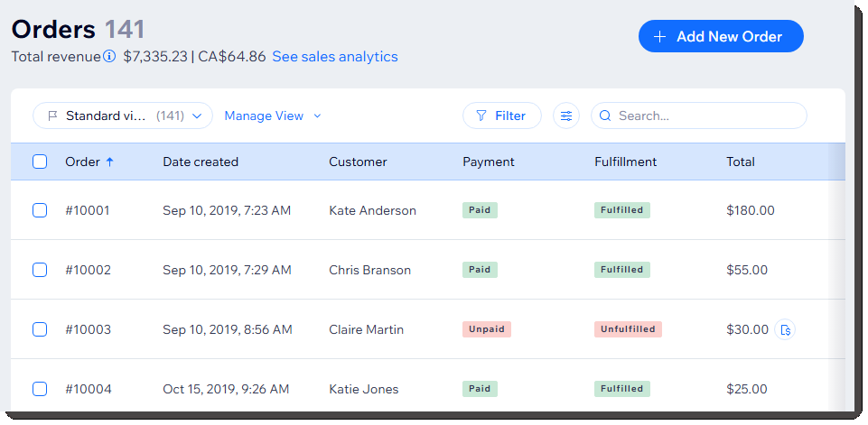This screenshot has width=868, height=425.
Task: Select customer Kate Anderson
Action: click(372, 210)
